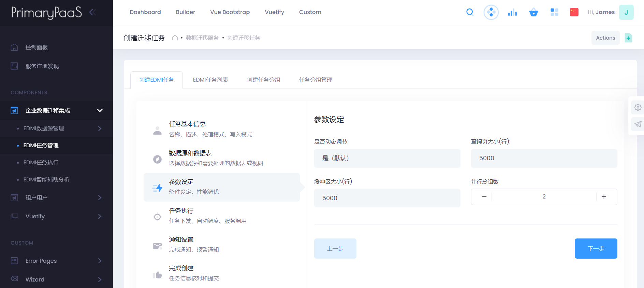The width and height of the screenshot is (644, 288).
Task: Go to the 完成创建 wizard step title
Action: [x=181, y=268]
